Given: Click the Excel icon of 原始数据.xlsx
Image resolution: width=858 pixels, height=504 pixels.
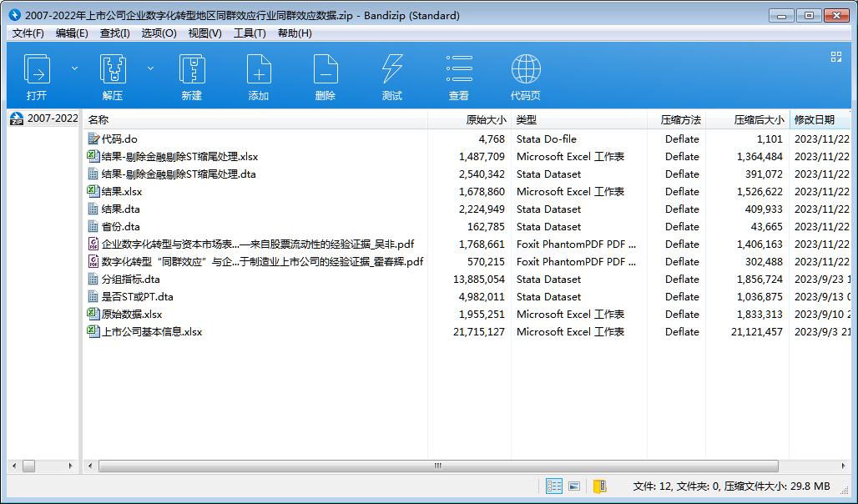Looking at the screenshot, I should coord(93,314).
